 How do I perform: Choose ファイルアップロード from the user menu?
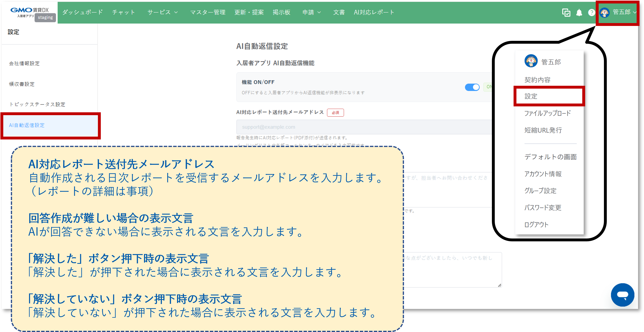click(547, 113)
